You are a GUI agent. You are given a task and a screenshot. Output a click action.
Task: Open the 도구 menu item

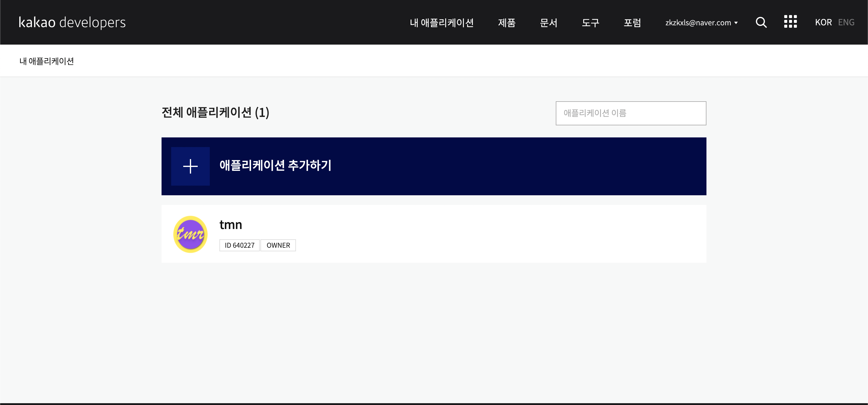coord(590,23)
